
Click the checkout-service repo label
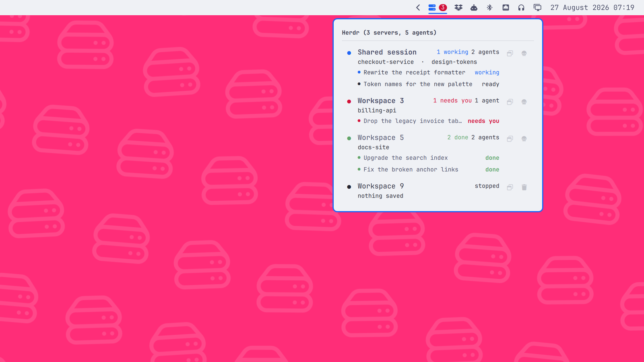point(386,62)
